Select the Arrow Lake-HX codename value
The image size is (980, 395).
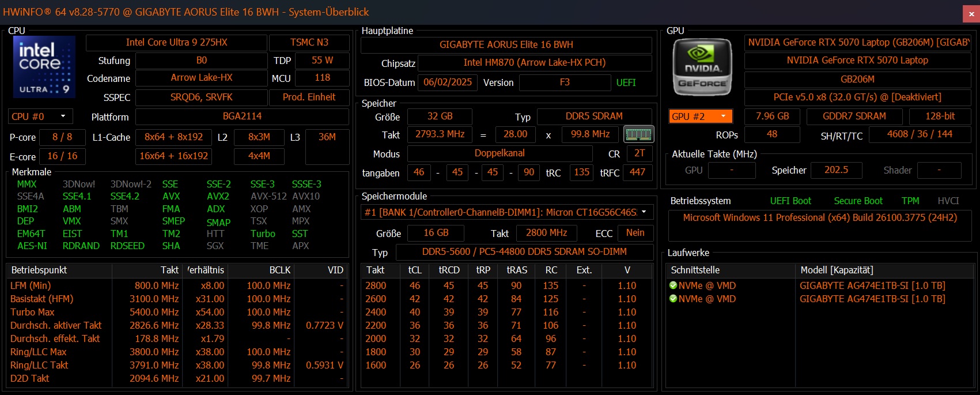(x=202, y=78)
